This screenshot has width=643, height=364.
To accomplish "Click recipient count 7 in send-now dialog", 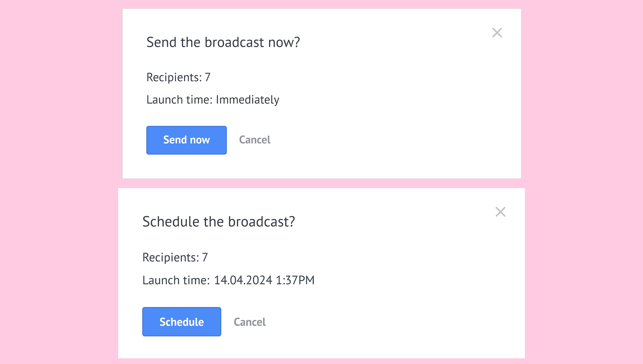I will click(208, 77).
